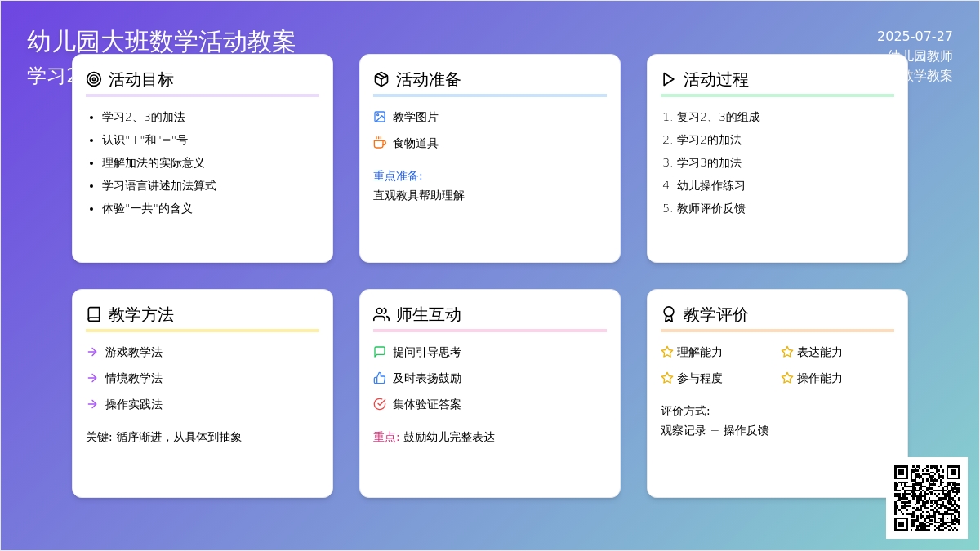
Task: Click the 情境教学法 item
Action: tap(134, 378)
